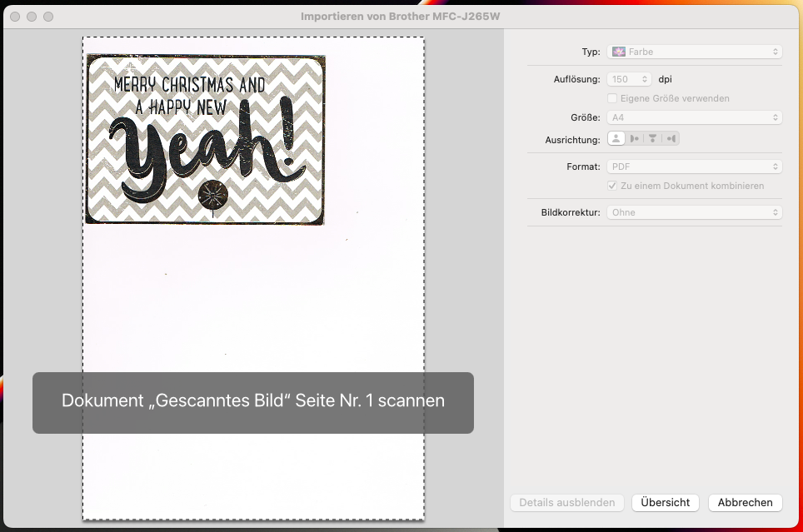Image resolution: width=803 pixels, height=532 pixels.
Task: Open the Bildkorrektur dropdown showing Ohne
Action: click(x=695, y=212)
